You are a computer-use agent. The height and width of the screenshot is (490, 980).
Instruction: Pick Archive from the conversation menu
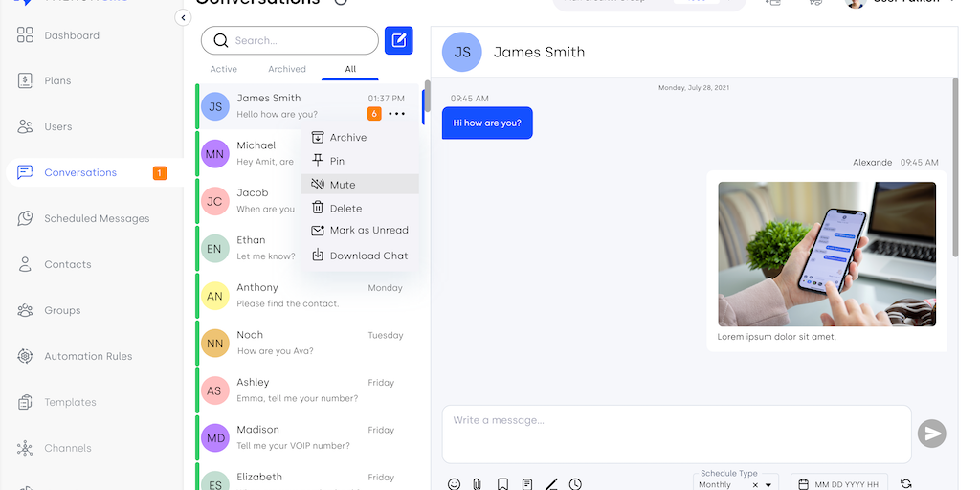pyautogui.click(x=347, y=138)
